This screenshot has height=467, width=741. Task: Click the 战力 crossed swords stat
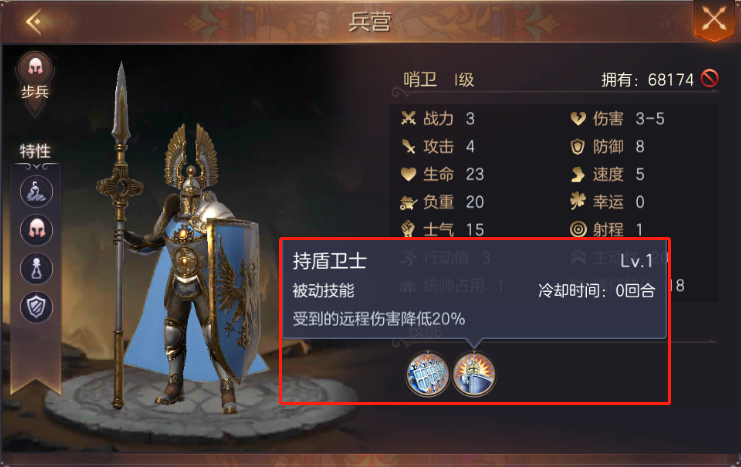(x=437, y=118)
